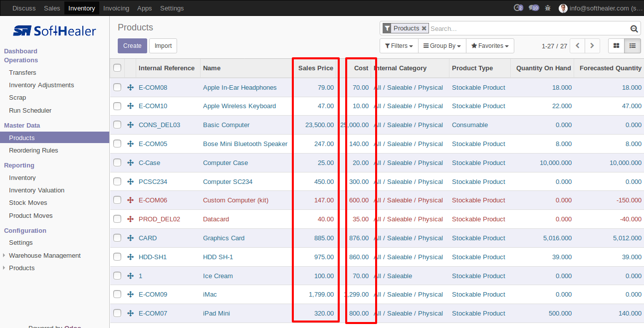Tick checkbox for Bose Mini Bluetooth Speaker
The height and width of the screenshot is (328, 644).
coord(117,144)
